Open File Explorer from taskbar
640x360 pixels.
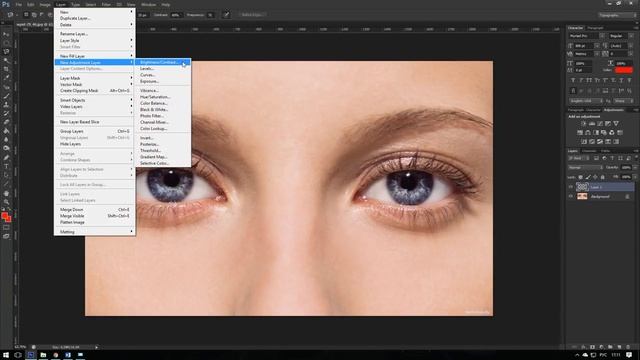(x=43, y=355)
